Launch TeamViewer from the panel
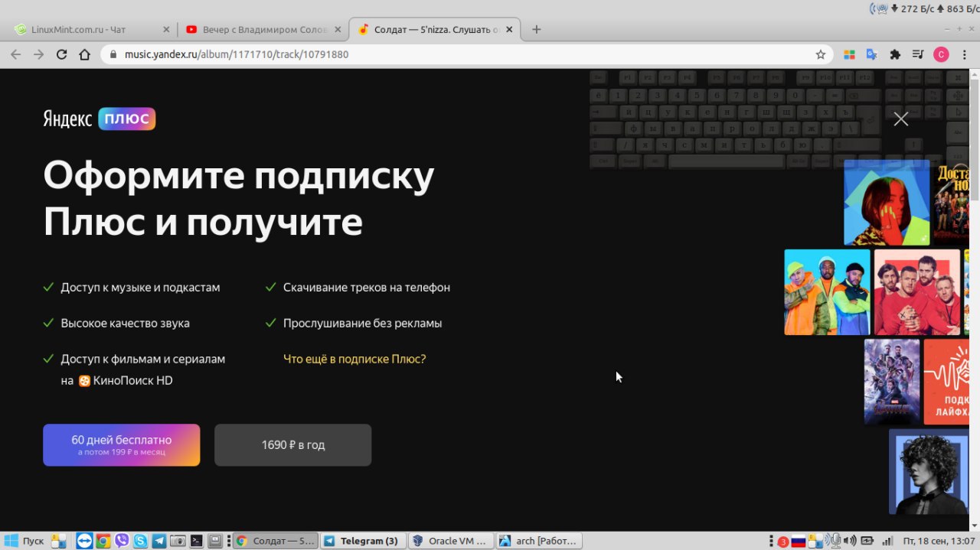 pyautogui.click(x=83, y=541)
